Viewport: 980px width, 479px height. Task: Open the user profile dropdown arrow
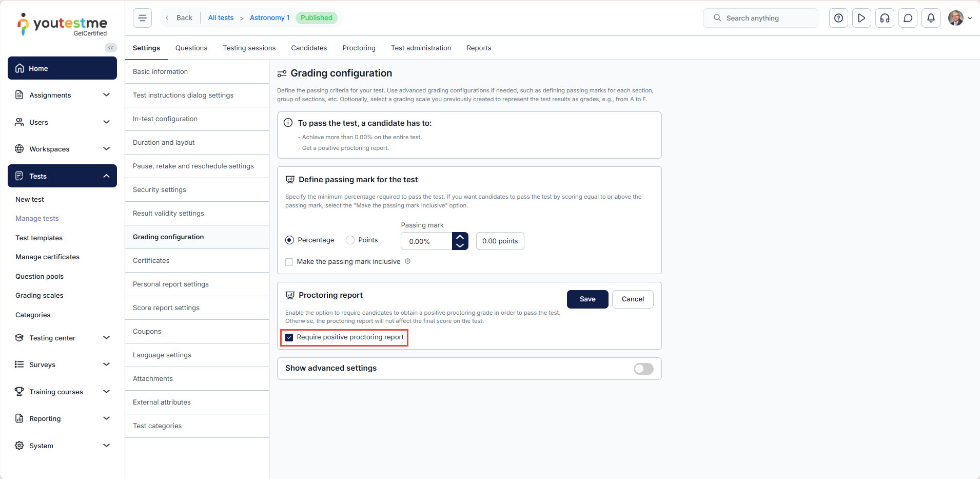point(970,18)
